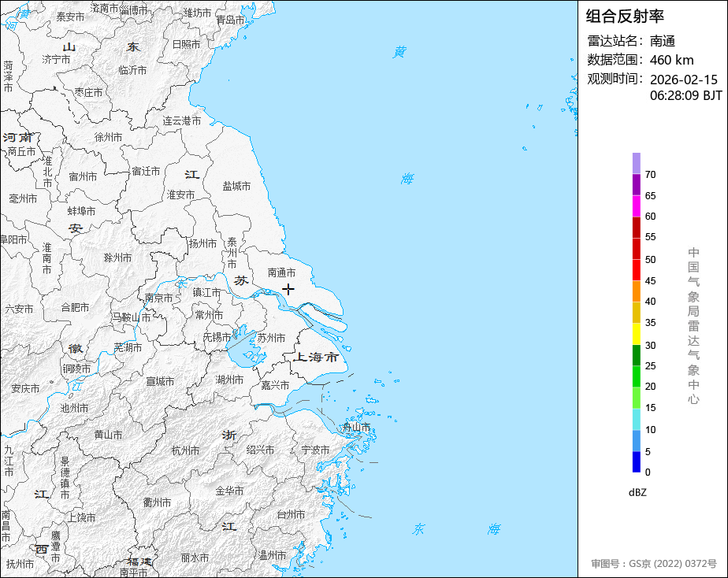Screen dimensions: 728x578
Task: Choose the orange 40-45 dBZ legend segment
Action: tap(636, 291)
